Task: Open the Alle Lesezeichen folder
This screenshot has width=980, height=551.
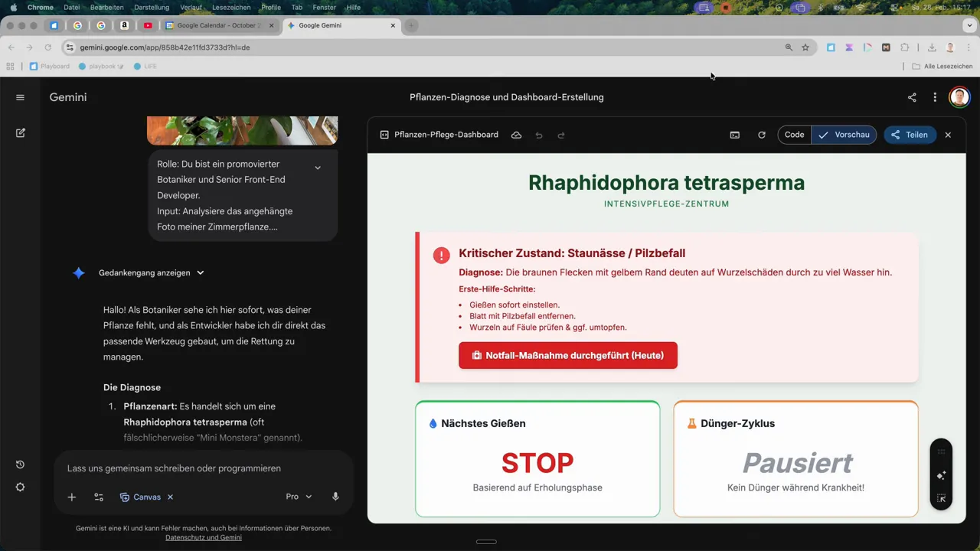Action: pyautogui.click(x=942, y=67)
